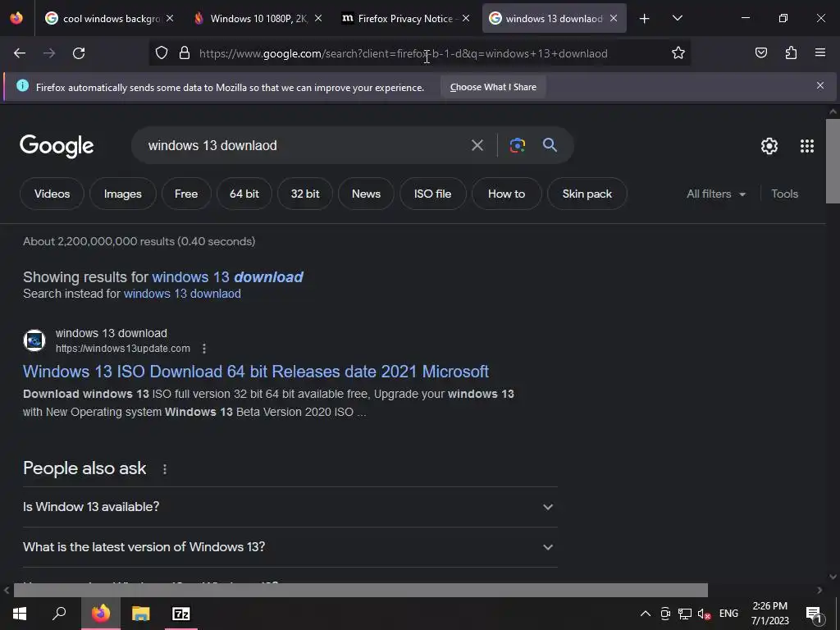Apply the Skin pack filter chip
The width and height of the screenshot is (840, 630).
click(587, 194)
